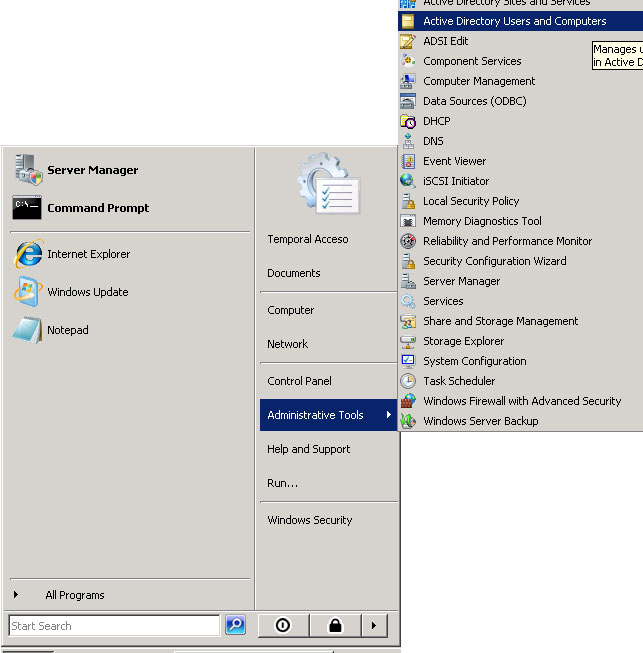Launch Internet Explorer by its label
Screen dimensions: 643x653
pyautogui.click(x=89, y=254)
